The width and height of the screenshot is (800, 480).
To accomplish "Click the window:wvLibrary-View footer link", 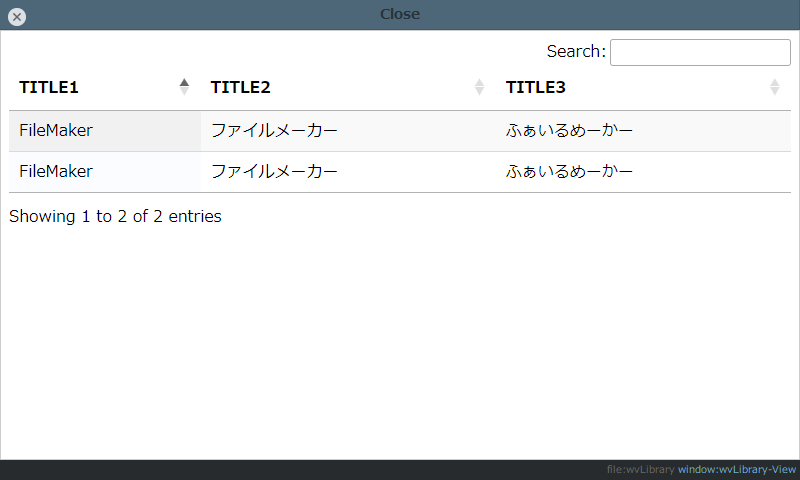I will coord(737,469).
